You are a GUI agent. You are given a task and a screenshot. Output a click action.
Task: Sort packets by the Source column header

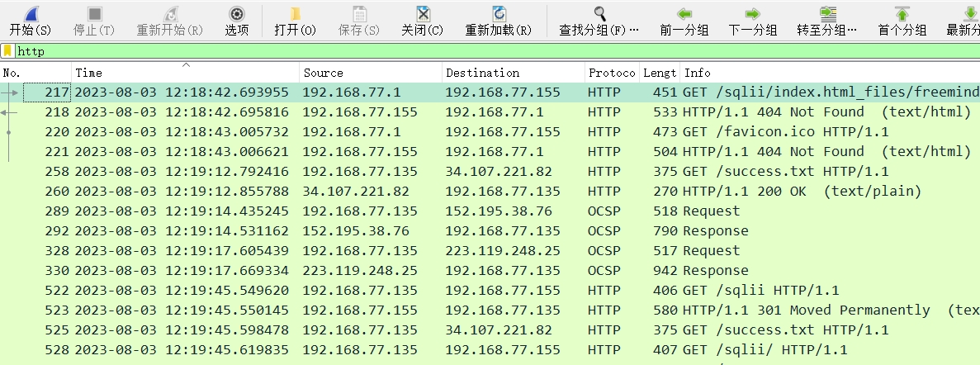pyautogui.click(x=371, y=73)
